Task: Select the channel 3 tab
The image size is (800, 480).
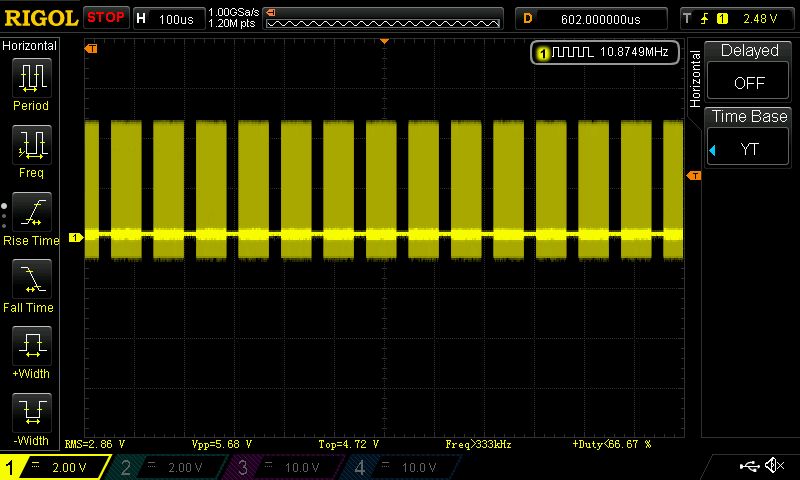Action: (x=286, y=467)
